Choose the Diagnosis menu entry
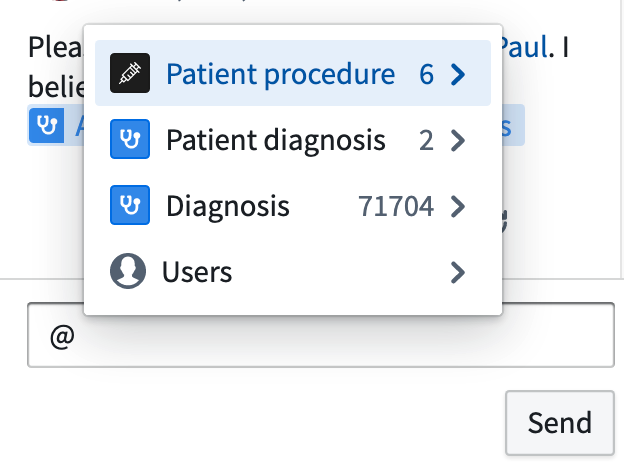Viewport: 624px width, 470px height. [293, 205]
